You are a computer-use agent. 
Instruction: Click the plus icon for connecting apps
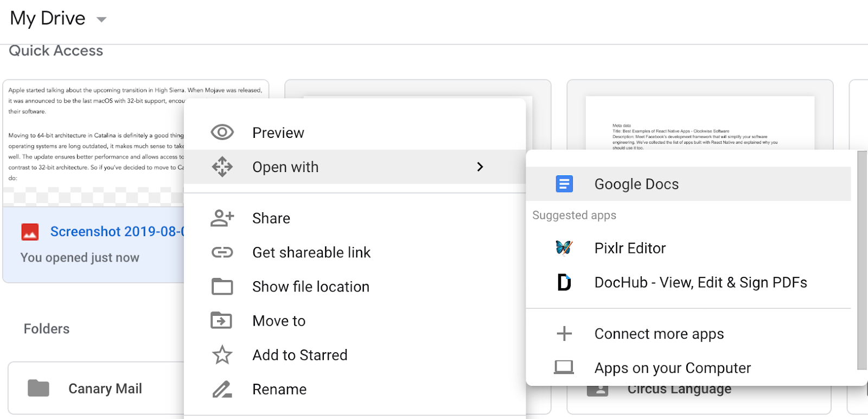pyautogui.click(x=564, y=333)
